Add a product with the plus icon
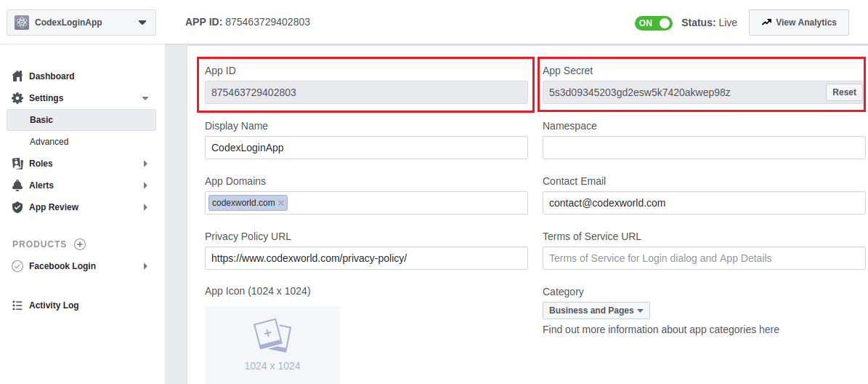Image resolution: width=868 pixels, height=384 pixels. click(x=80, y=244)
